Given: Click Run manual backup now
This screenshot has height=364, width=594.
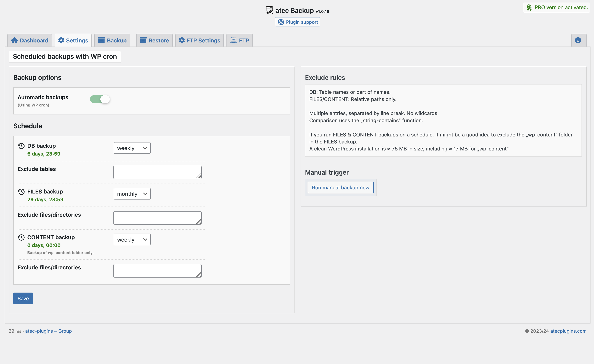Looking at the screenshot, I should [x=340, y=187].
